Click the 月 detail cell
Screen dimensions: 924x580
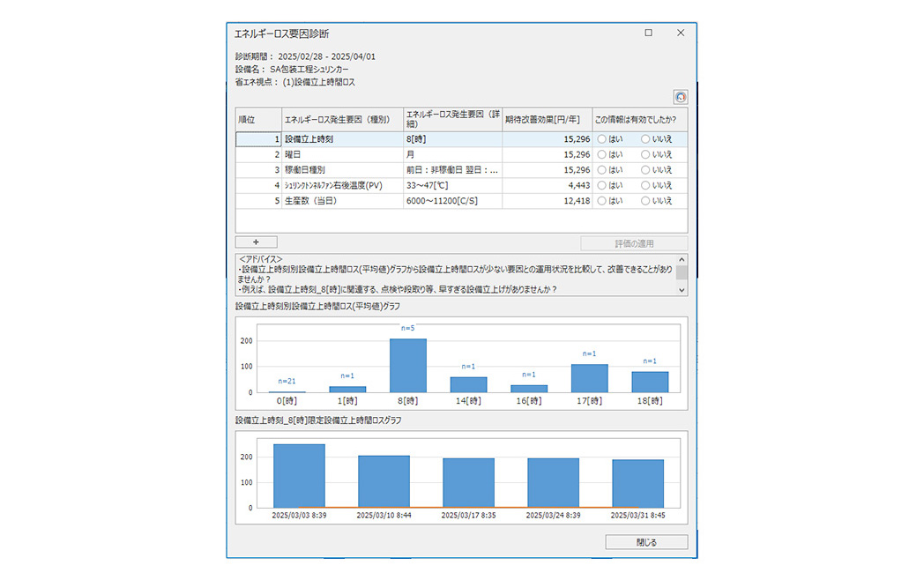(x=452, y=154)
